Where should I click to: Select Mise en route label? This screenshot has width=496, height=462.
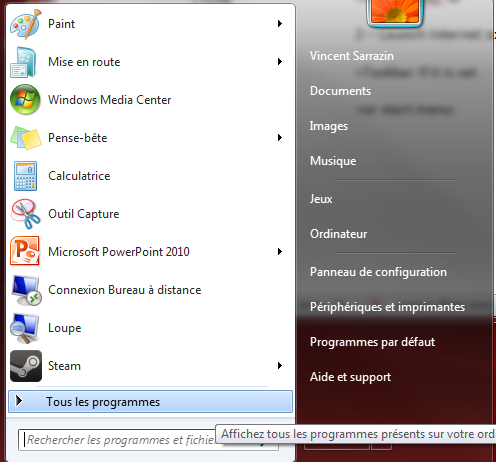point(84,62)
